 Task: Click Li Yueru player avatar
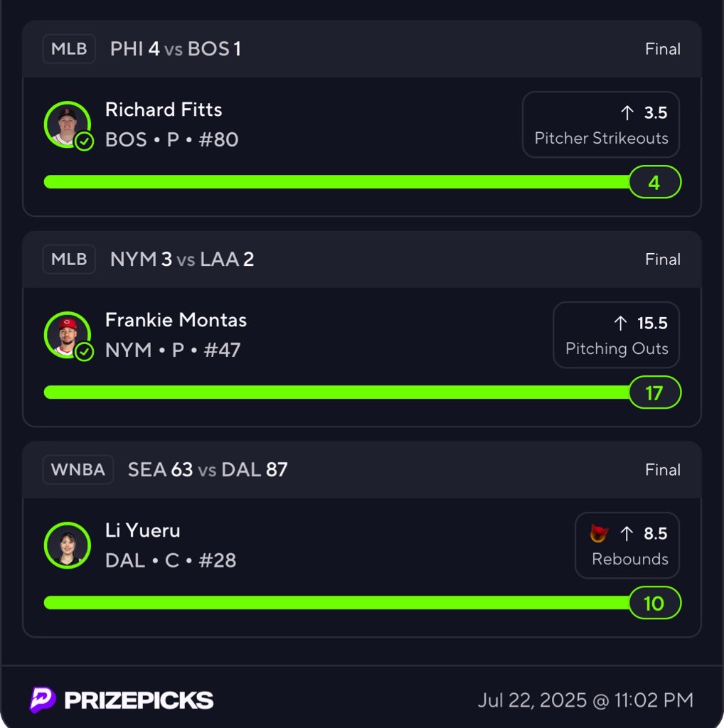point(68,545)
